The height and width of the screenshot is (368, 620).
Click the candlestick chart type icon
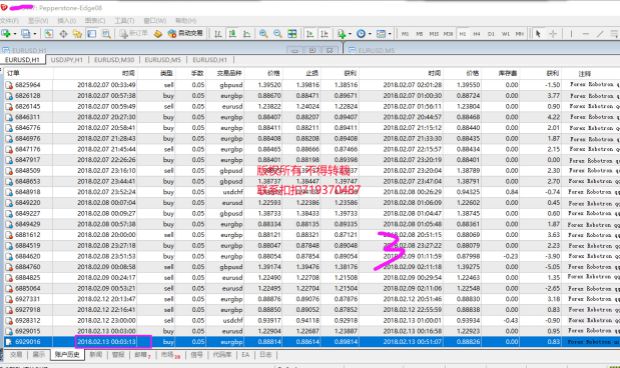(x=232, y=34)
